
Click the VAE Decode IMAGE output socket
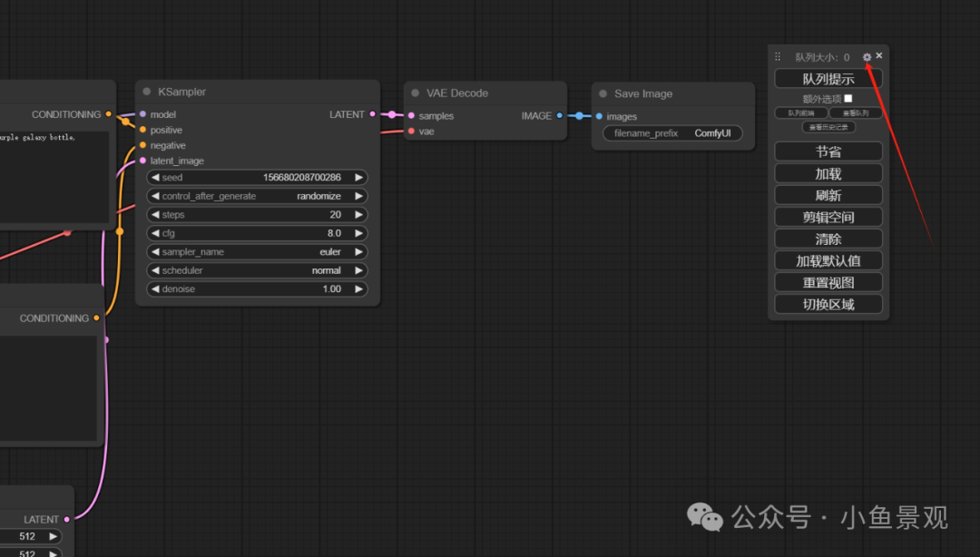pos(559,115)
